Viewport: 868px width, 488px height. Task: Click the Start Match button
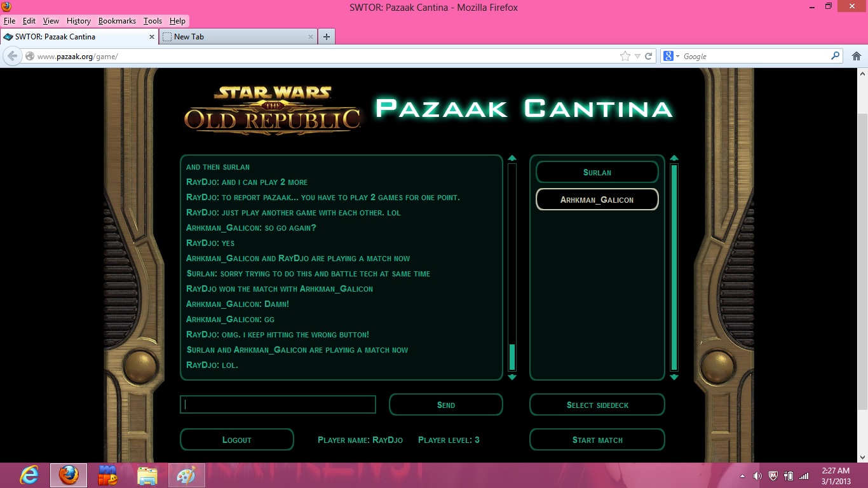point(597,440)
